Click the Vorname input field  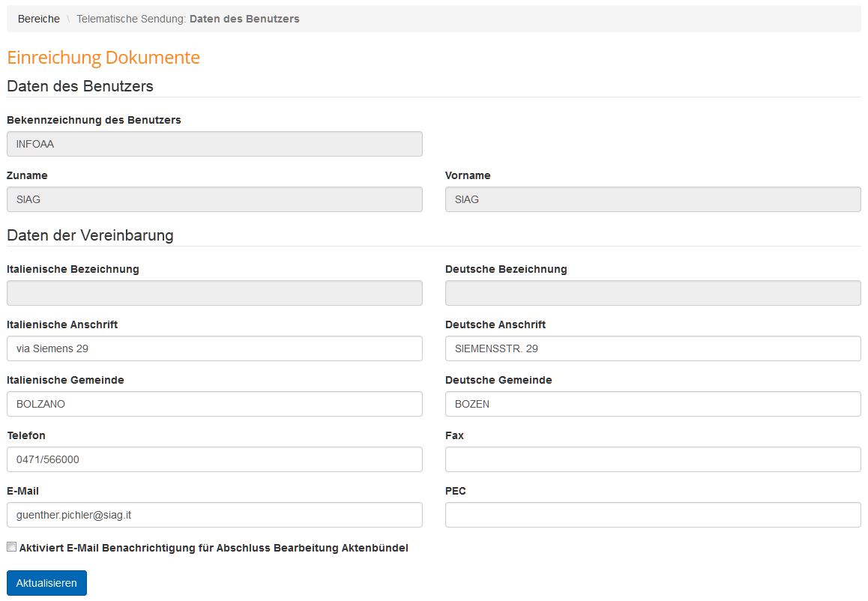pyautogui.click(x=652, y=199)
